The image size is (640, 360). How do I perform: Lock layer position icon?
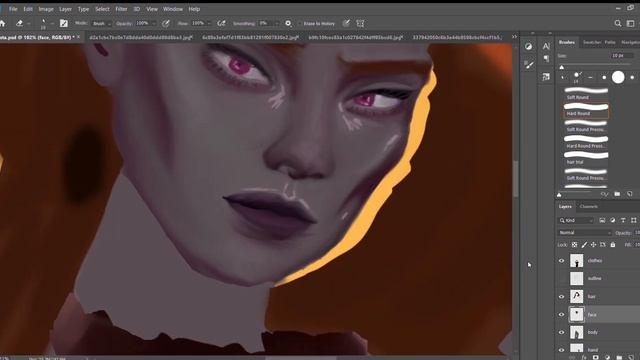tap(593, 245)
